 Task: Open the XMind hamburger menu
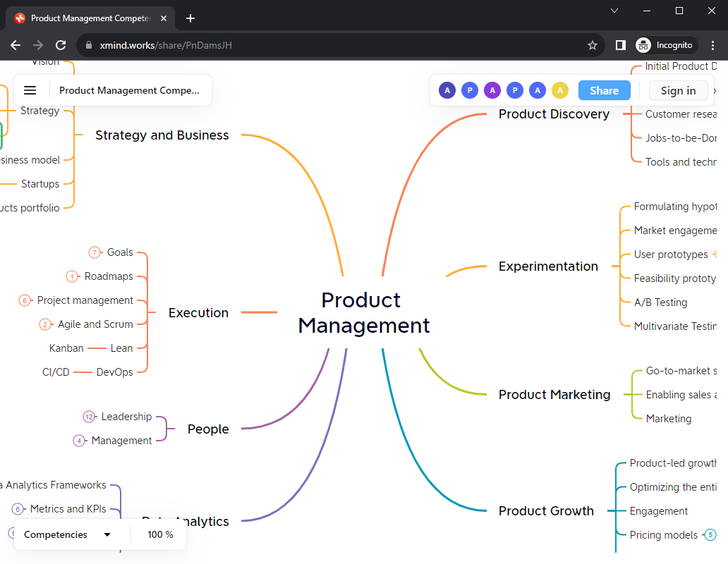(x=30, y=90)
